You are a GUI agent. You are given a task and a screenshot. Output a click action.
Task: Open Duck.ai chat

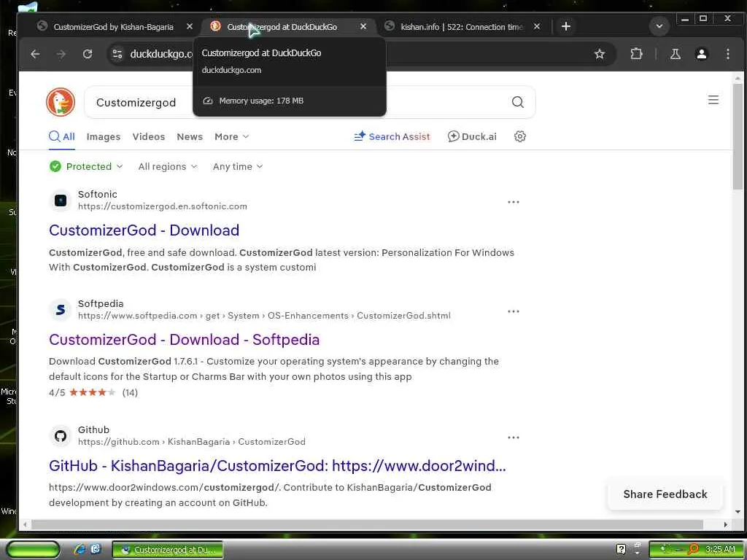(472, 136)
